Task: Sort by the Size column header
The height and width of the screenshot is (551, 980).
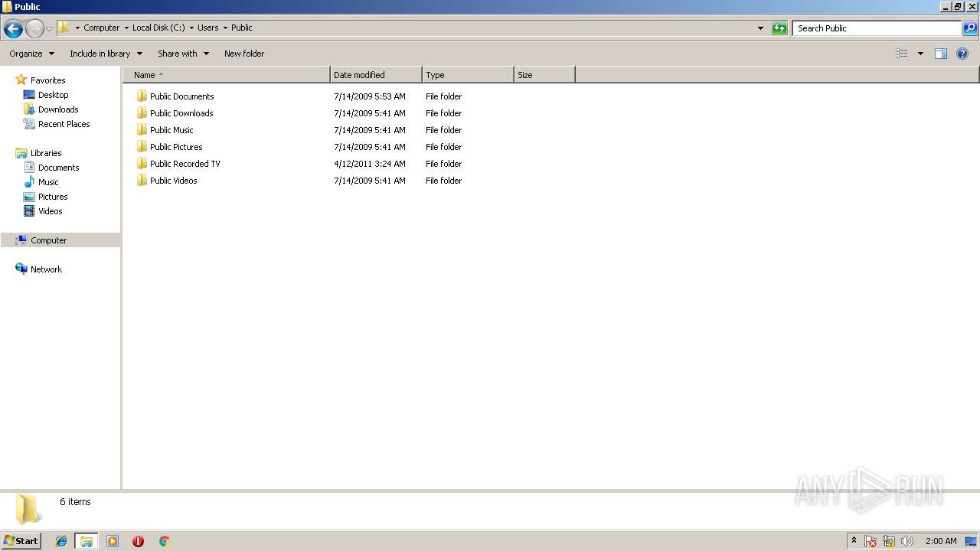Action: [544, 75]
